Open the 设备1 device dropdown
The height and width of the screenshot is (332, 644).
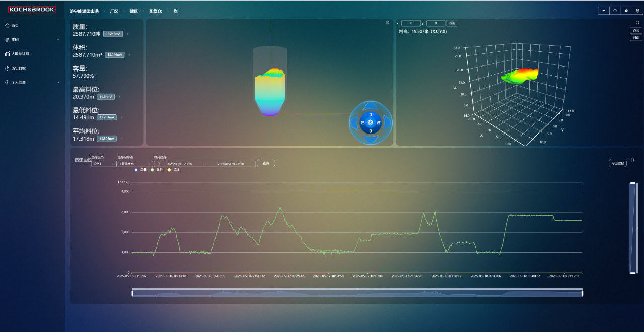(x=103, y=164)
